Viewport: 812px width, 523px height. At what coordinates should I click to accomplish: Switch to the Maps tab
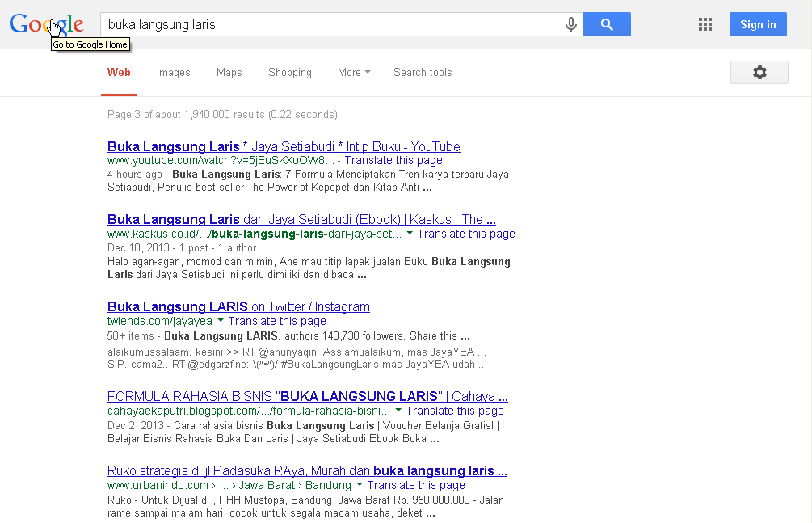(x=229, y=73)
